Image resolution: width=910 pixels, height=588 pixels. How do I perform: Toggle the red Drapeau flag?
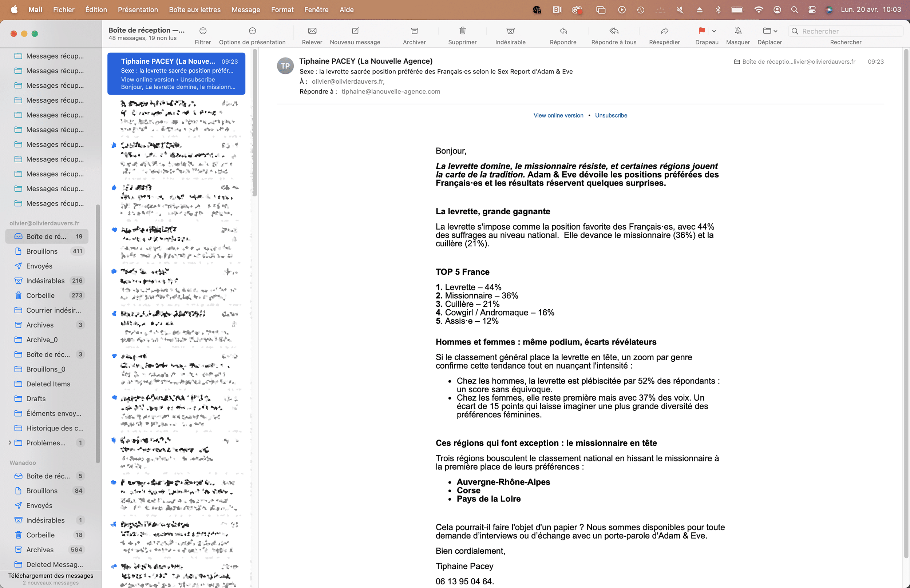[x=701, y=31]
